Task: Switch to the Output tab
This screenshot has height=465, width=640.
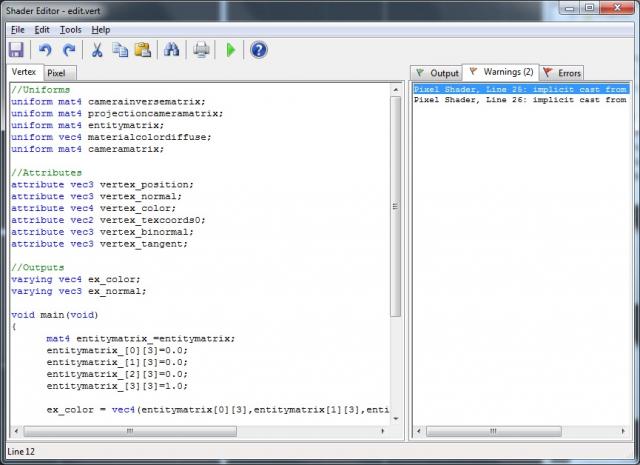Action: [437, 73]
